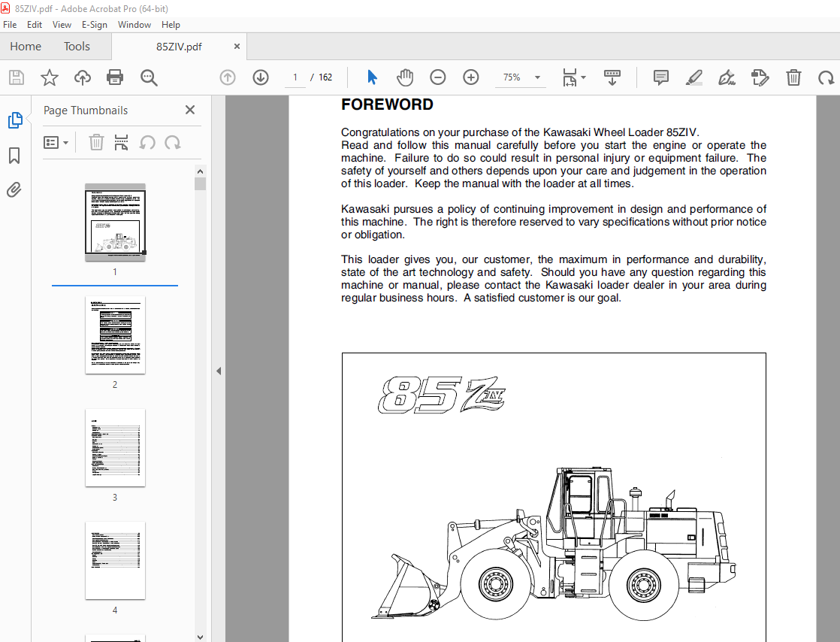The width and height of the screenshot is (840, 642).
Task: Select the Highlight text tool
Action: pyautogui.click(x=694, y=77)
